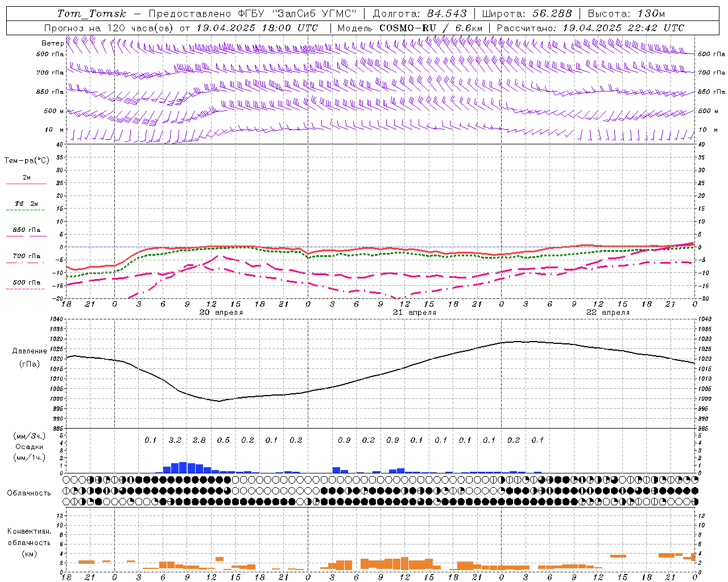Screen dimensions: 728x582
Task: Click the 0.5 precipitation total value
Action: 224,440
